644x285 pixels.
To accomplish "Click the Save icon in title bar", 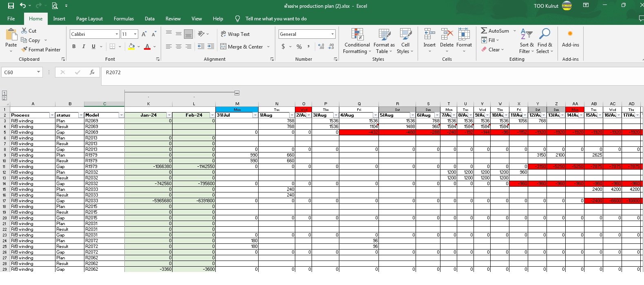I will pyautogui.click(x=11, y=6).
